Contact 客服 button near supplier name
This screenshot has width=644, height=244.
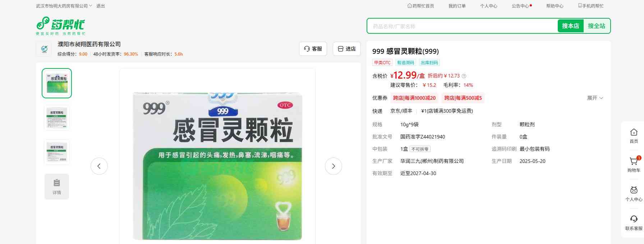(313, 49)
